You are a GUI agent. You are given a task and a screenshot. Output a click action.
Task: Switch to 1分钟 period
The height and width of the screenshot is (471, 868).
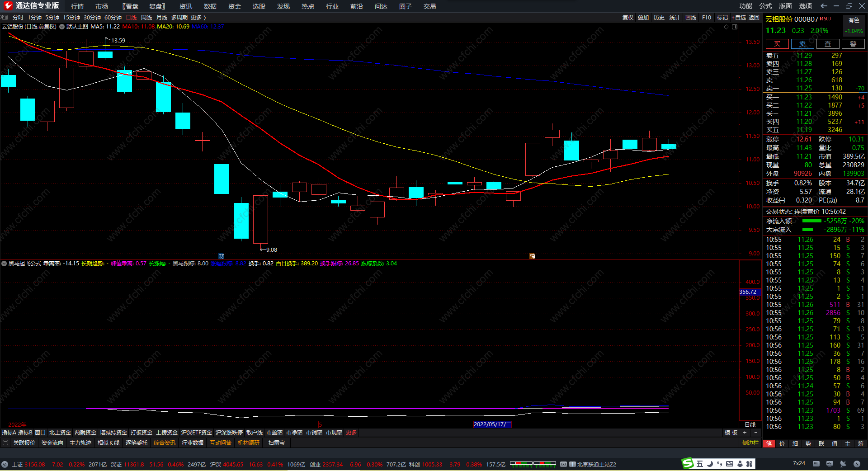(35, 18)
